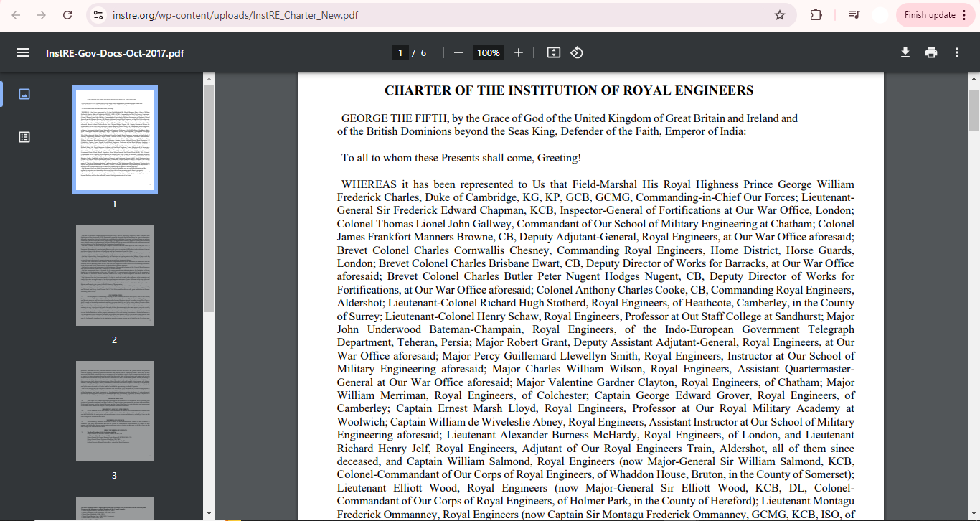Bookmark this page with the star icon

[780, 15]
